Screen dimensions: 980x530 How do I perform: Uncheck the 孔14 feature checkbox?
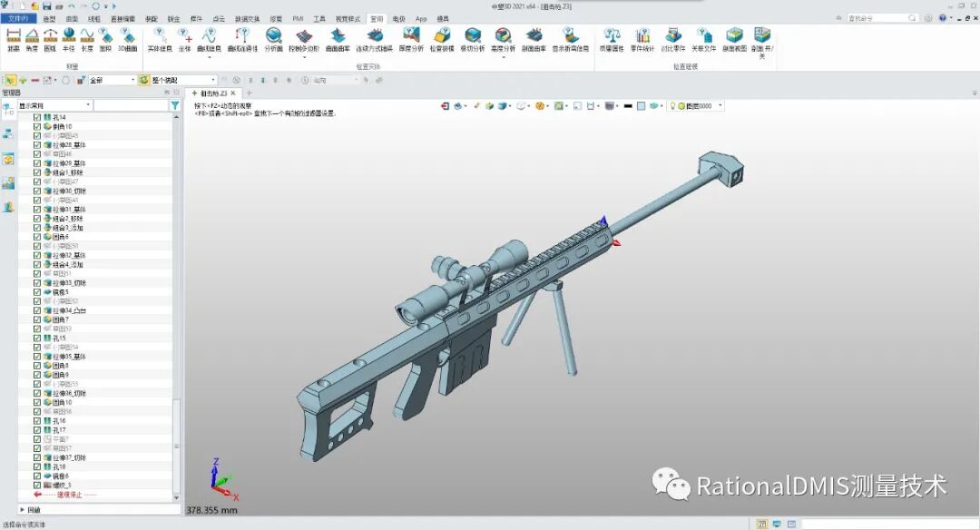[37, 118]
